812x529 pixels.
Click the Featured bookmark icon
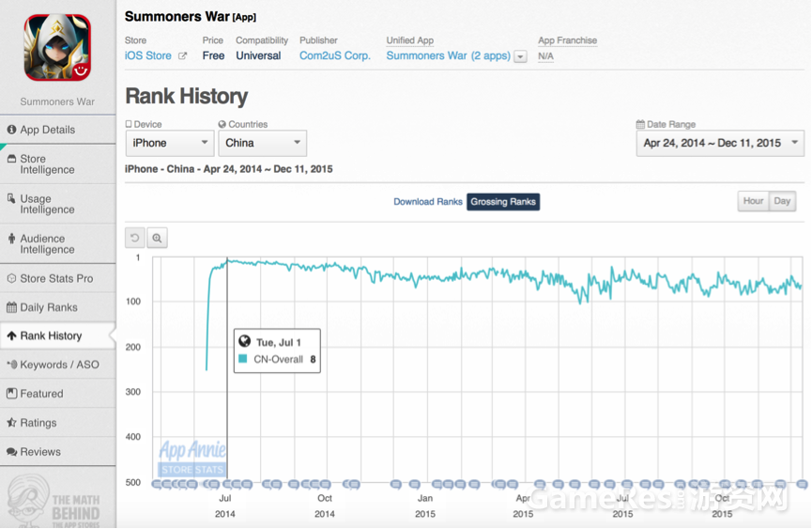tap(11, 394)
